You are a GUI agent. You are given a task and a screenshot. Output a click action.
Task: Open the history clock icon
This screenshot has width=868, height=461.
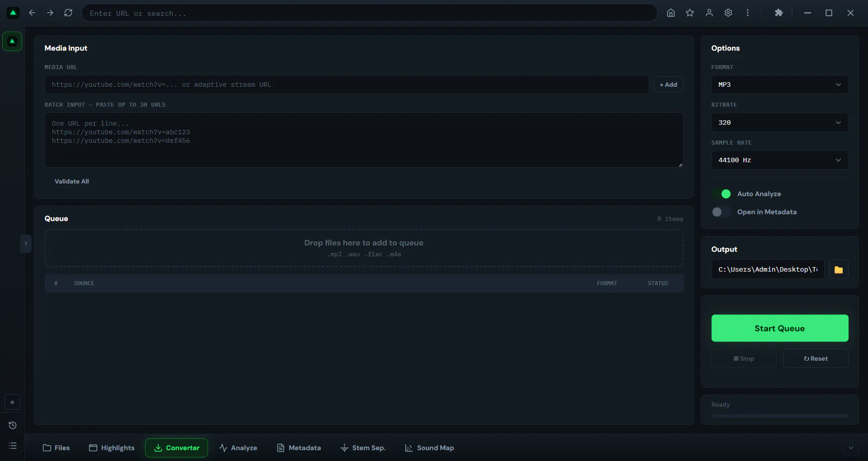click(12, 425)
